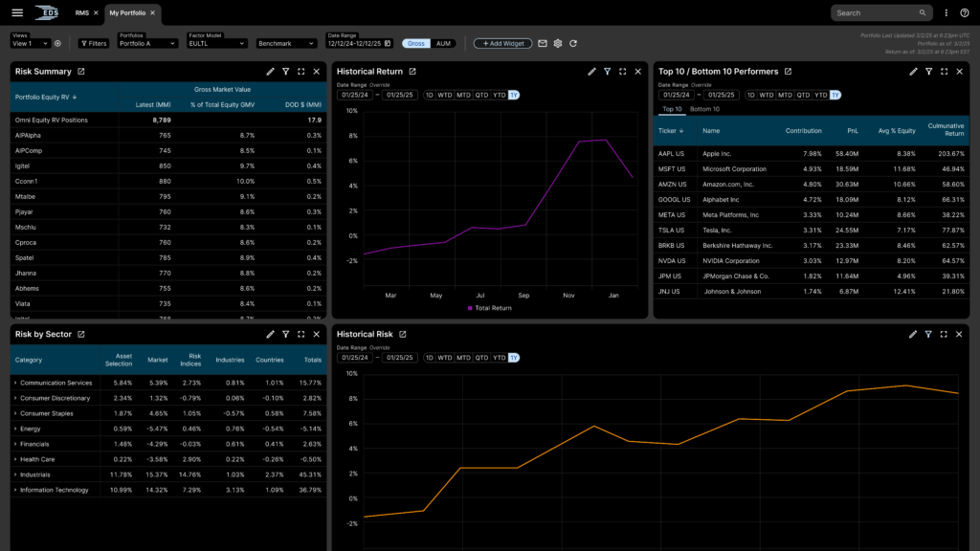Pop out the Top 10 / Bottom 10 Performers widget
The image size is (980, 551).
click(x=789, y=72)
